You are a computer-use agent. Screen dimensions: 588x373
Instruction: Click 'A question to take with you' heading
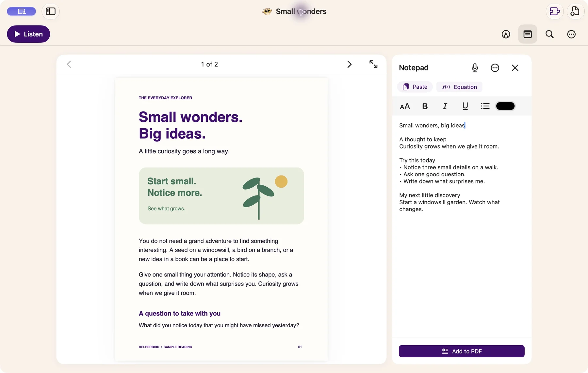tap(180, 313)
